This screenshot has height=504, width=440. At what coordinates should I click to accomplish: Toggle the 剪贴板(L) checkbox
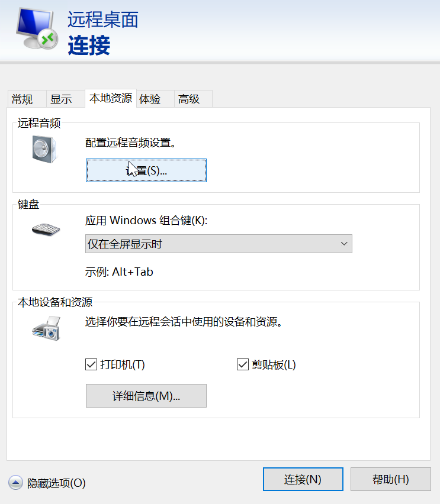243,364
